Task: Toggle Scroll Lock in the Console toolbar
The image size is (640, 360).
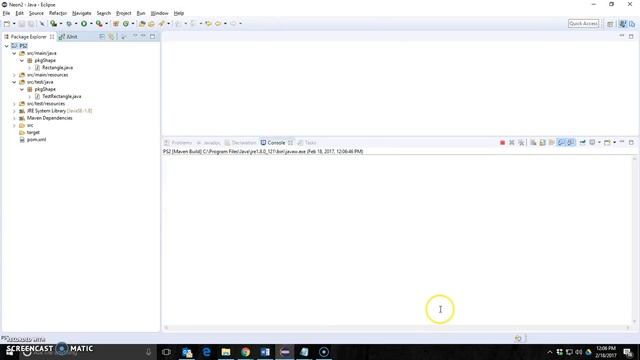Action: click(x=542, y=142)
